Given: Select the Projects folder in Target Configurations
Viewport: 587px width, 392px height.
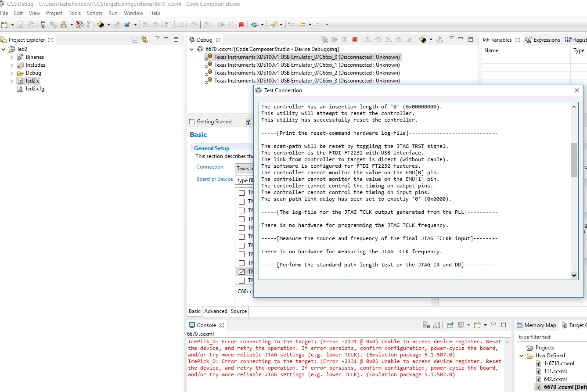Looking at the screenshot, I should 540,348.
